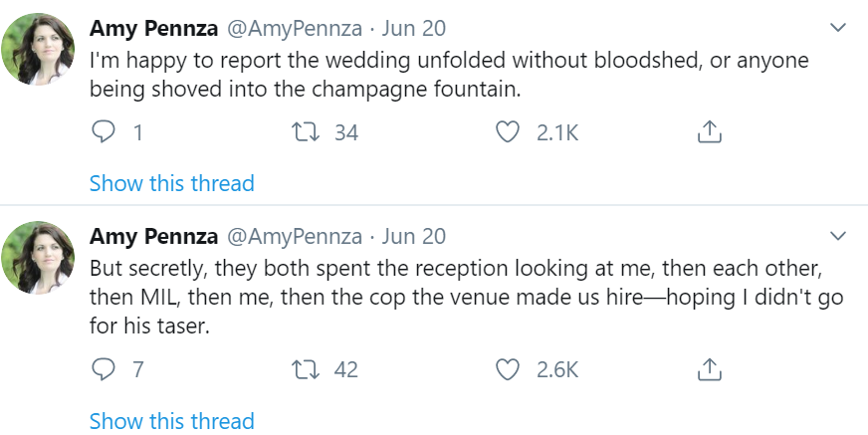The image size is (868, 435).
Task: Open the tweet text about wedding without bloodshed
Action: (x=448, y=75)
